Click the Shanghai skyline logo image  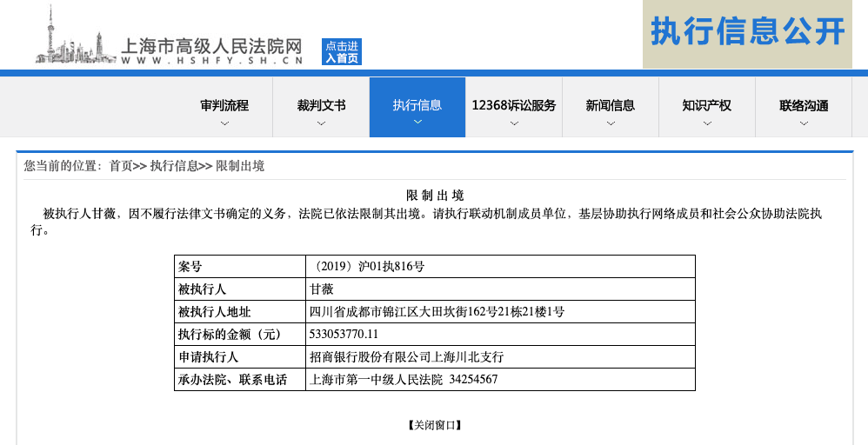tap(76, 35)
